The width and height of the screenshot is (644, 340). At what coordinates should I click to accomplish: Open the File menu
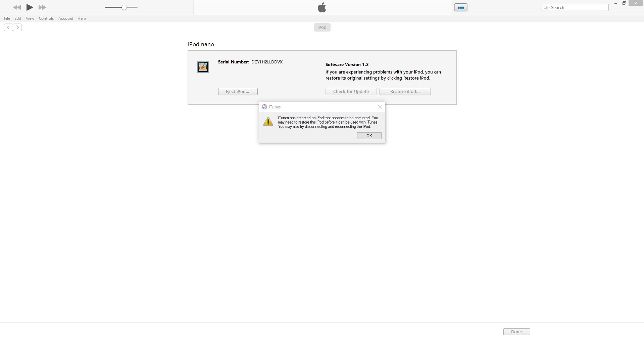[x=7, y=18]
